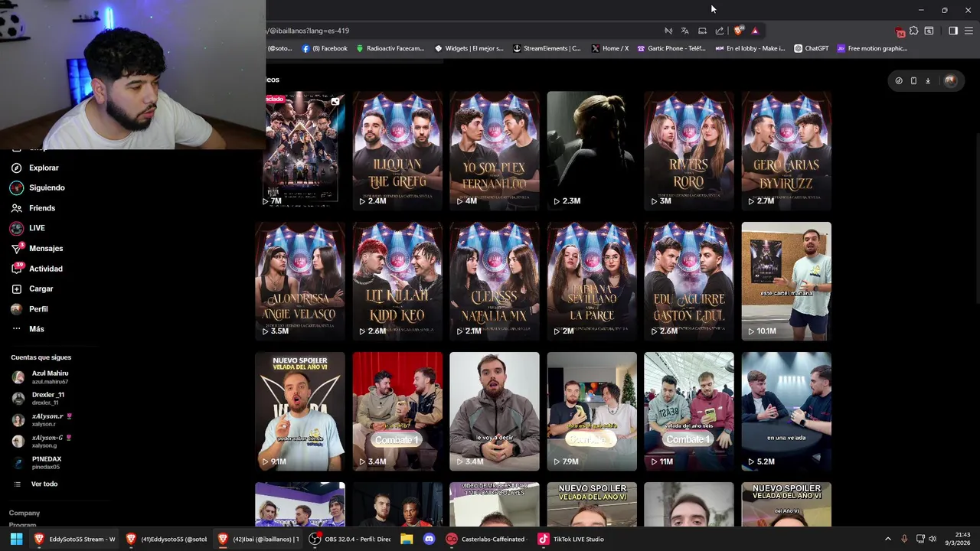Show hidden system tray icons
Screen dimensions: 980x551
[887, 539]
